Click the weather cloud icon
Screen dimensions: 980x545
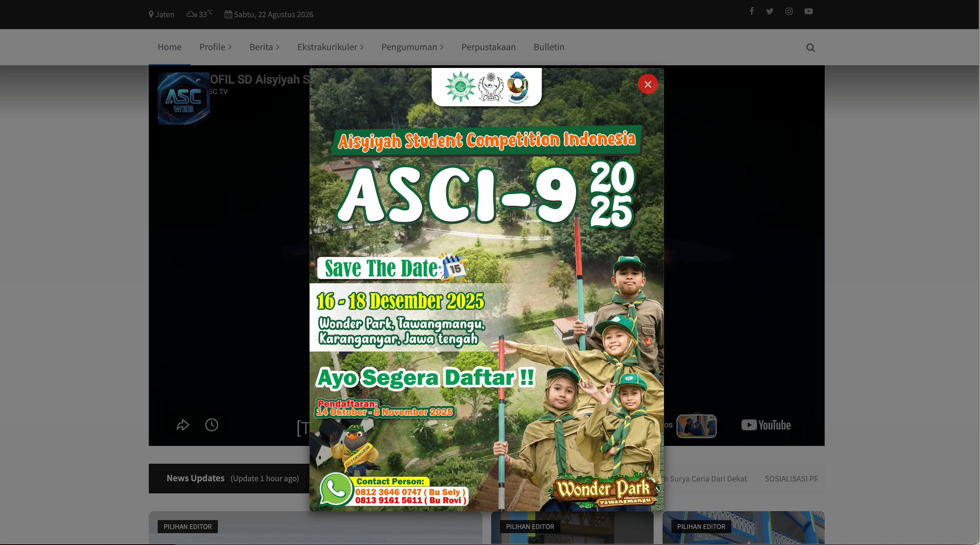point(191,15)
